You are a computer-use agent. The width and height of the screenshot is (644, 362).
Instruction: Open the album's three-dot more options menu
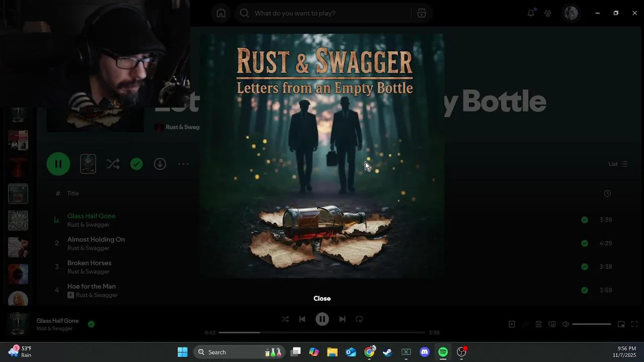click(184, 164)
